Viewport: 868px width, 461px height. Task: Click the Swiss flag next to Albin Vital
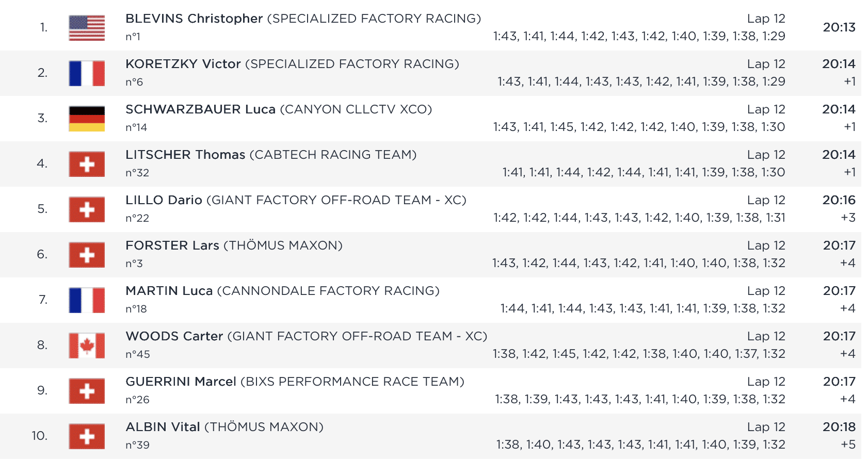pyautogui.click(x=87, y=436)
